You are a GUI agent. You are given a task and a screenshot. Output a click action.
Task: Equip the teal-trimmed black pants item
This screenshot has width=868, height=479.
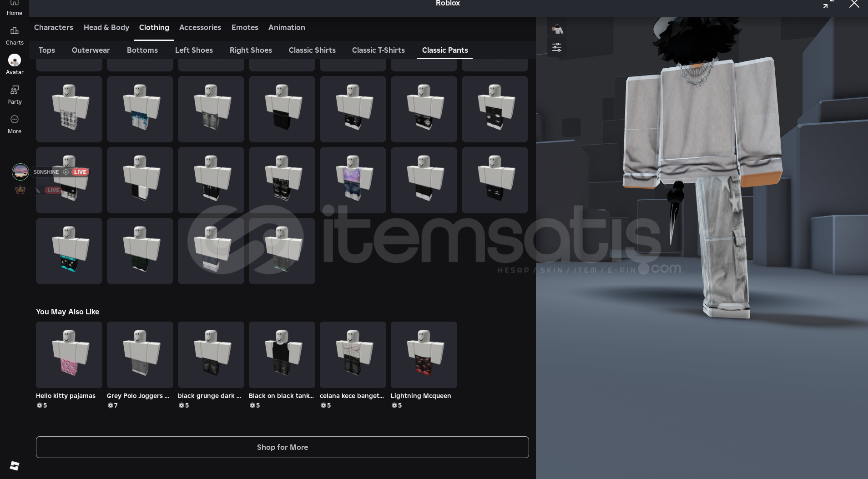(x=69, y=251)
